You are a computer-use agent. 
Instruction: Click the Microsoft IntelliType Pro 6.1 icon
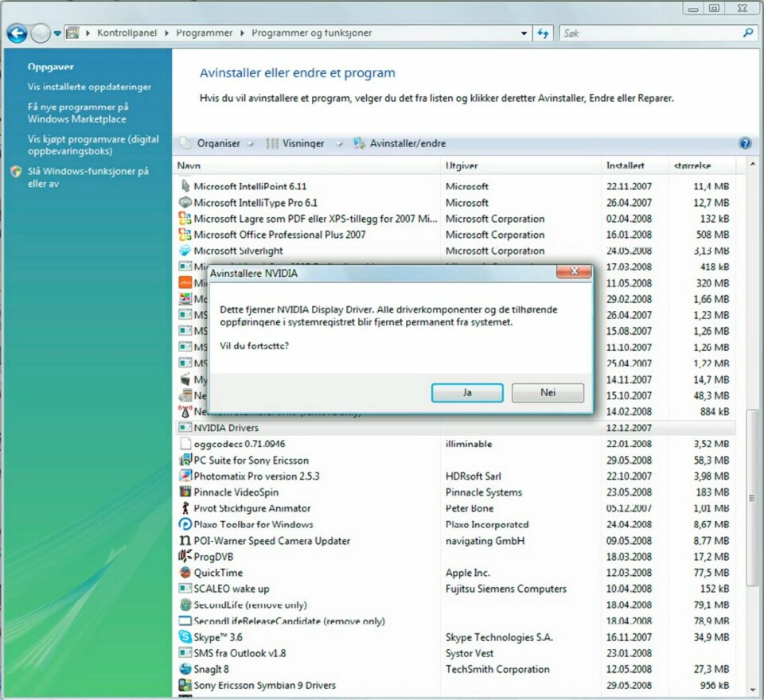click(185, 202)
